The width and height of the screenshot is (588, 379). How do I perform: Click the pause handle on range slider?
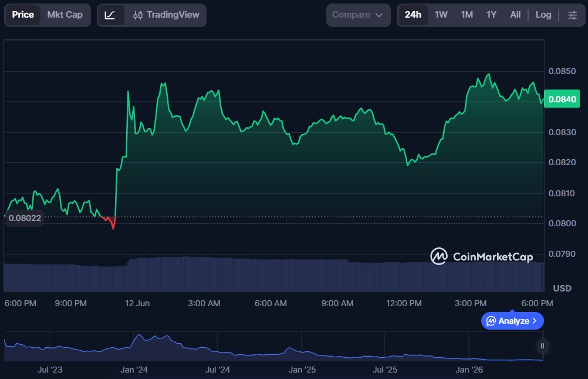(x=542, y=346)
